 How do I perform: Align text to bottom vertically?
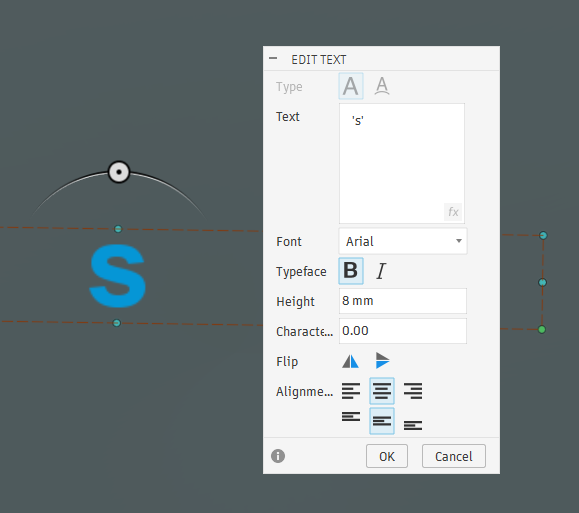(x=413, y=425)
